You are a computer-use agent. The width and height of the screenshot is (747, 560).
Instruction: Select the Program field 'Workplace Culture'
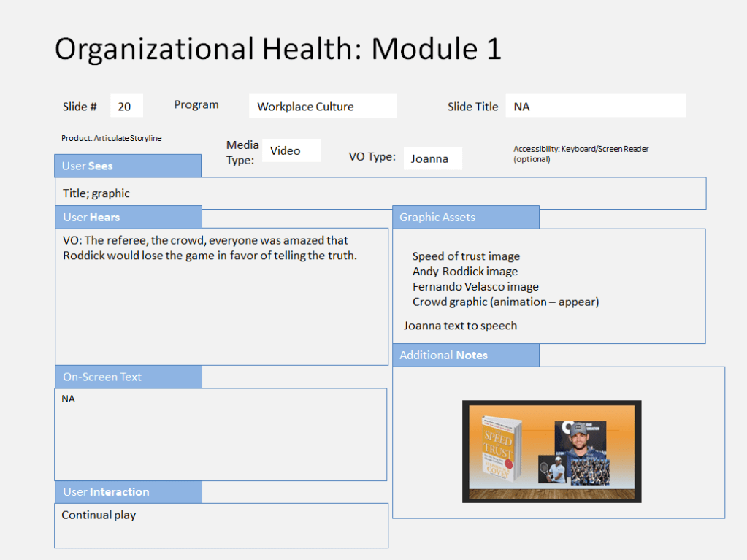click(322, 107)
